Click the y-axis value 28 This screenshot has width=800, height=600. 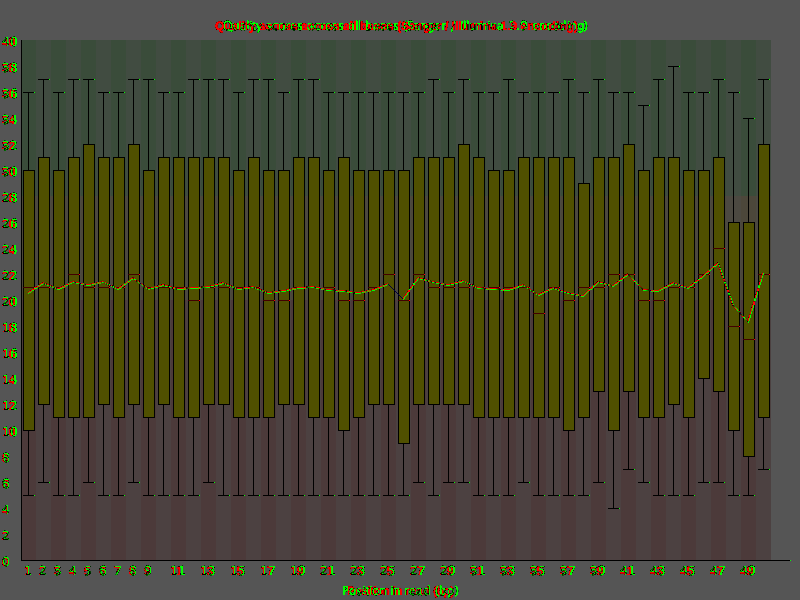coord(10,197)
